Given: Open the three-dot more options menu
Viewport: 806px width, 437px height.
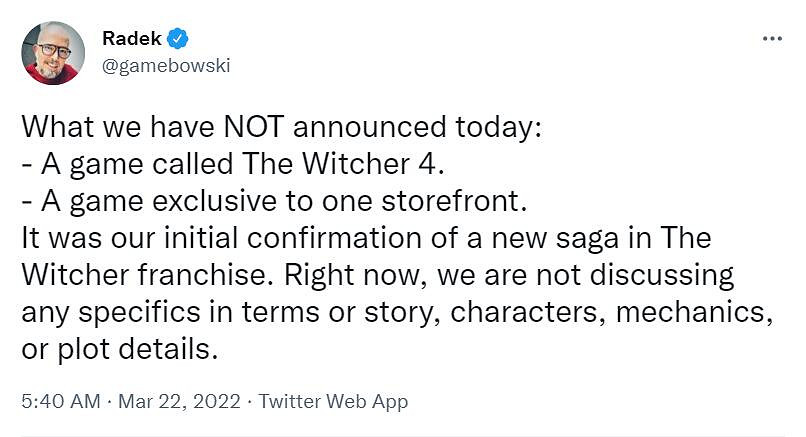Looking at the screenshot, I should pyautogui.click(x=772, y=38).
